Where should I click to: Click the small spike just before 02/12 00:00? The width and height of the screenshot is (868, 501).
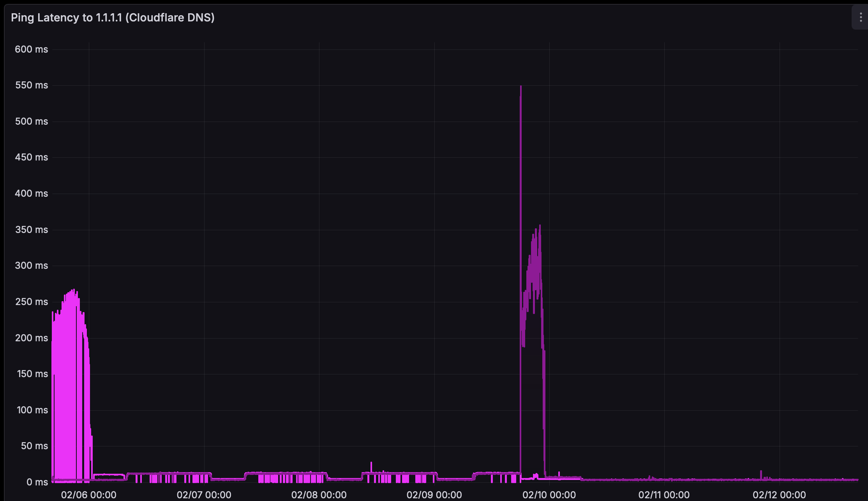(x=761, y=472)
